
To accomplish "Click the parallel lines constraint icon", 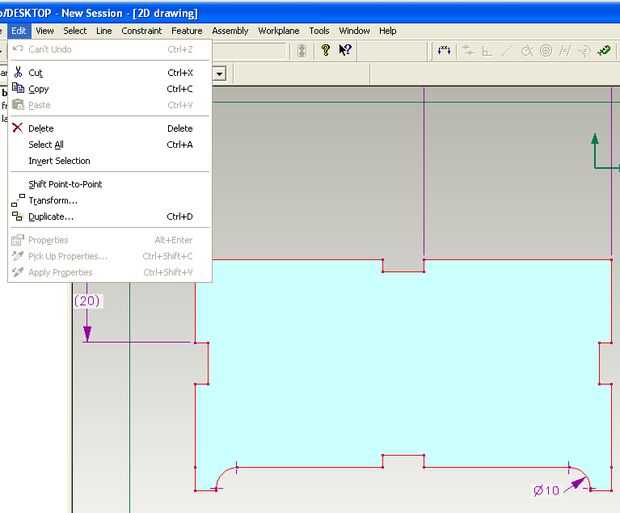I will (564, 51).
